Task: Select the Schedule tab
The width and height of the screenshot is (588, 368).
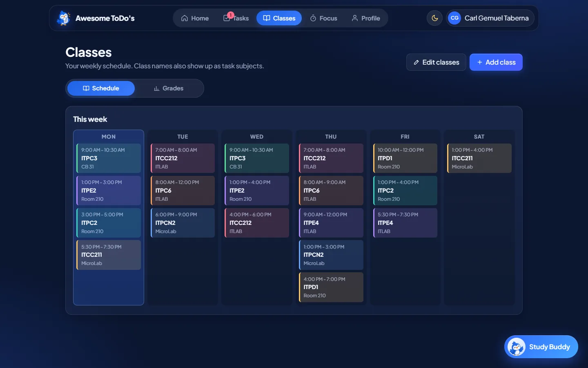Action: pyautogui.click(x=101, y=88)
